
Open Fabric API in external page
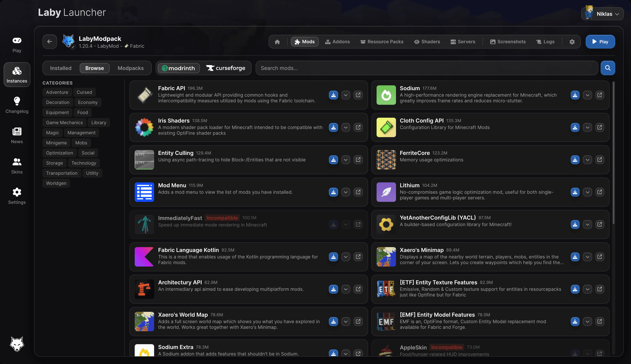358,95
